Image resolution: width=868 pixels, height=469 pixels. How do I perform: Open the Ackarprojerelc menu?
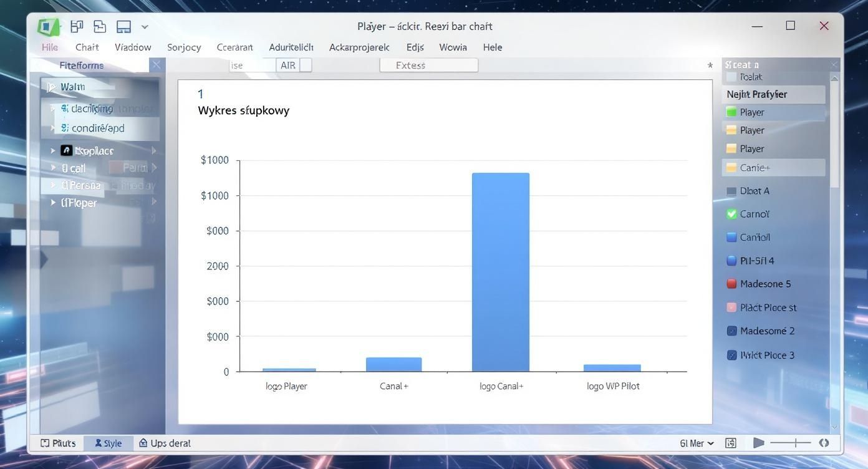click(x=359, y=47)
